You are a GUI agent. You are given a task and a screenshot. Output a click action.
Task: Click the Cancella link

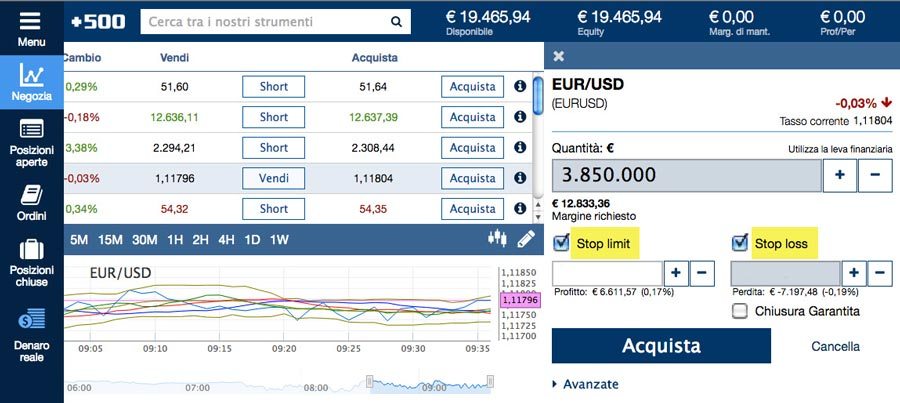click(x=835, y=347)
